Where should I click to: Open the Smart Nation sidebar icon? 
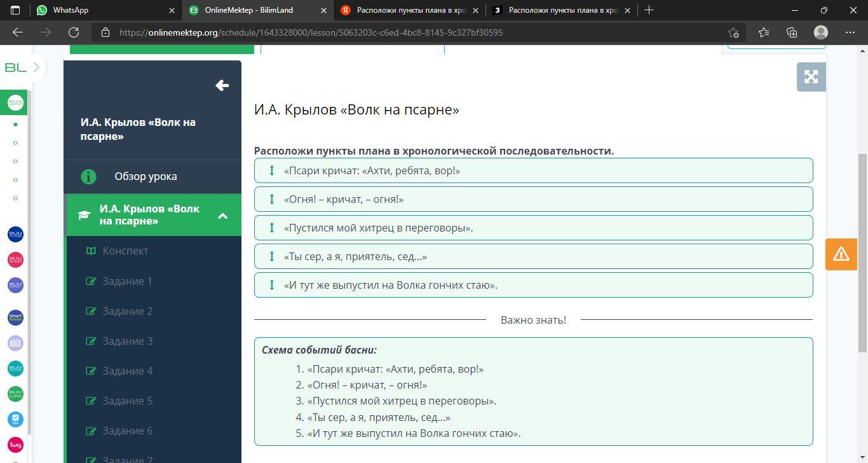(15, 317)
